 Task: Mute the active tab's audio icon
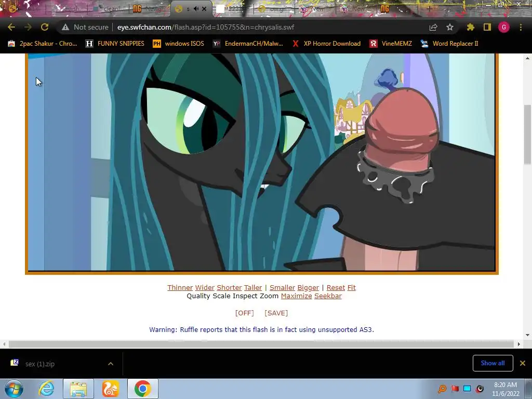[196, 9]
